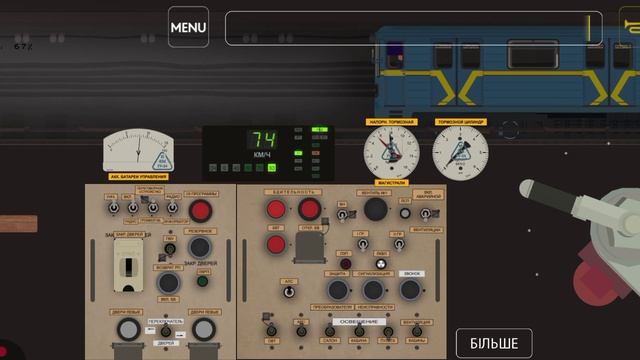Flip the second toggle in the left panel's top row
Image resolution: width=640 pixels, height=360 pixels.
tap(133, 208)
